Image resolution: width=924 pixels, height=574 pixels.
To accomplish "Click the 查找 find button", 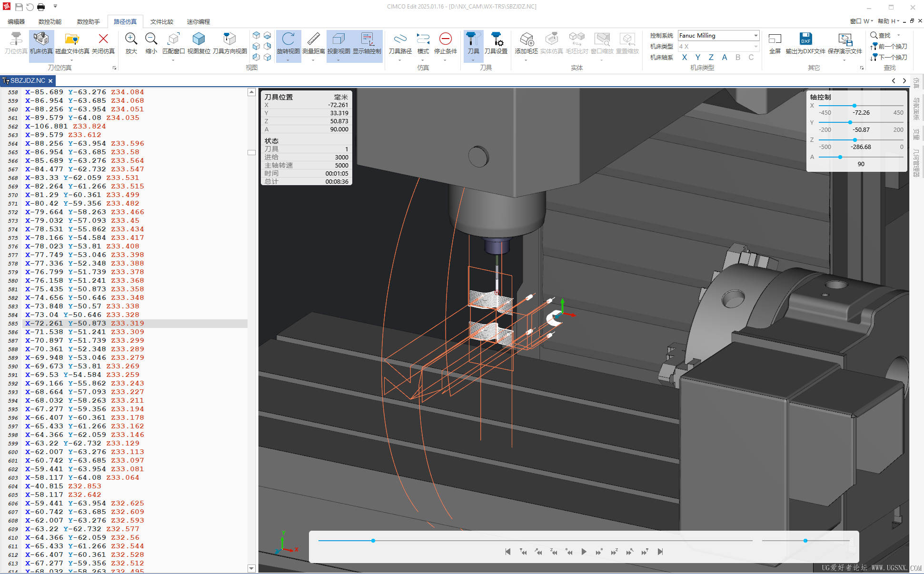I will (x=881, y=35).
